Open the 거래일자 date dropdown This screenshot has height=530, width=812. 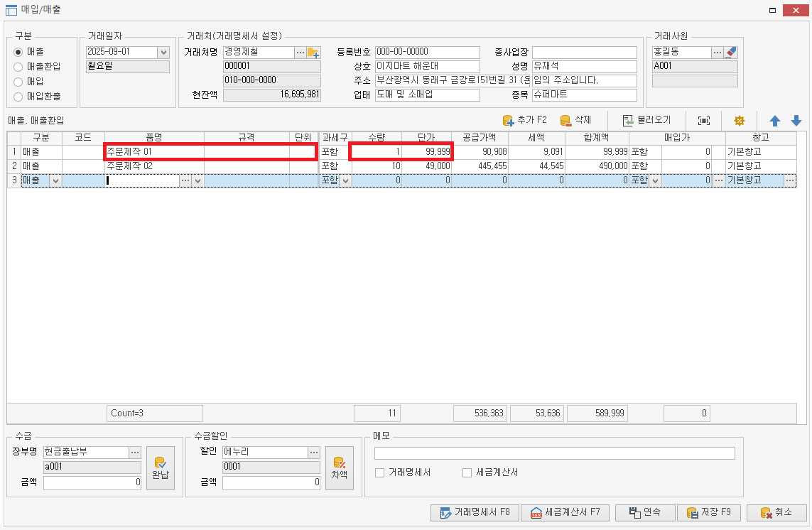tap(163, 53)
